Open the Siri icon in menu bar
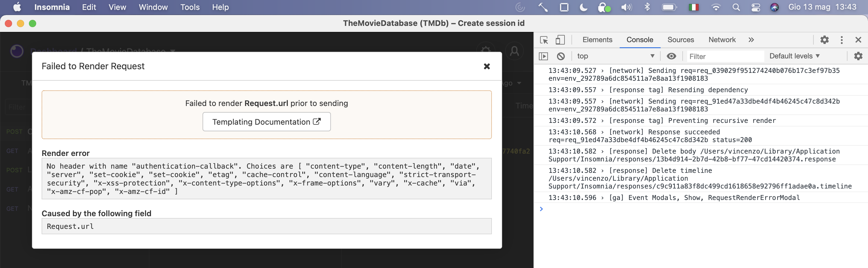Screen dimensions: 868x268 (x=774, y=7)
